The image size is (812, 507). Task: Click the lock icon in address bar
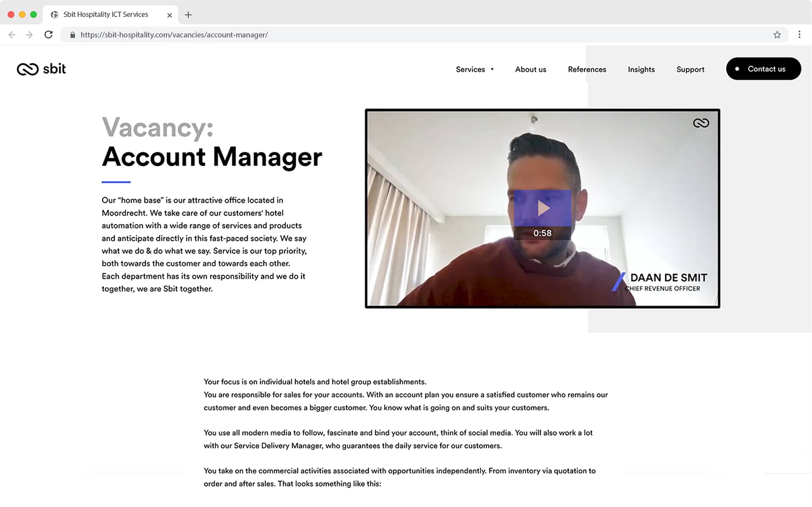(x=72, y=35)
